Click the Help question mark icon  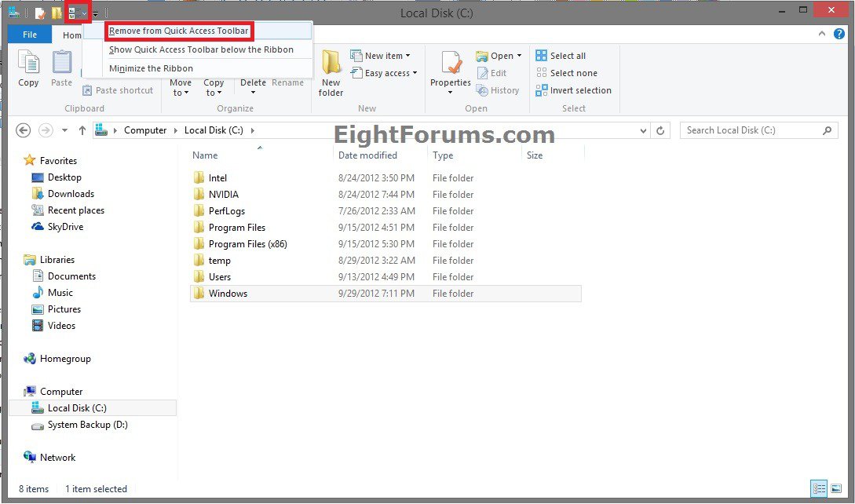coord(840,35)
